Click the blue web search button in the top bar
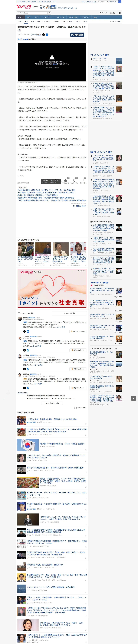138x644 pixels. (120, 2)
